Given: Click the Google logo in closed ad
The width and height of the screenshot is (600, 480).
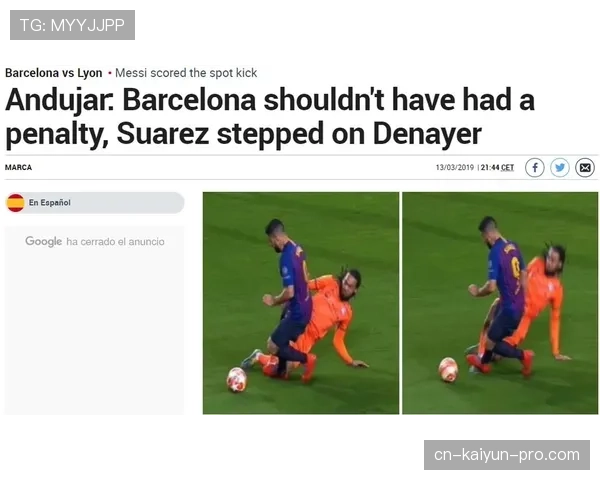Looking at the screenshot, I should coord(44,241).
